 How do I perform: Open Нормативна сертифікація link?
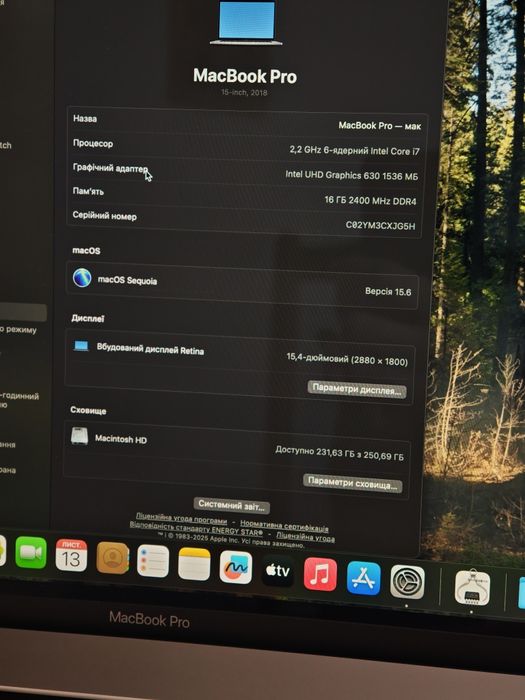pyautogui.click(x=284, y=525)
